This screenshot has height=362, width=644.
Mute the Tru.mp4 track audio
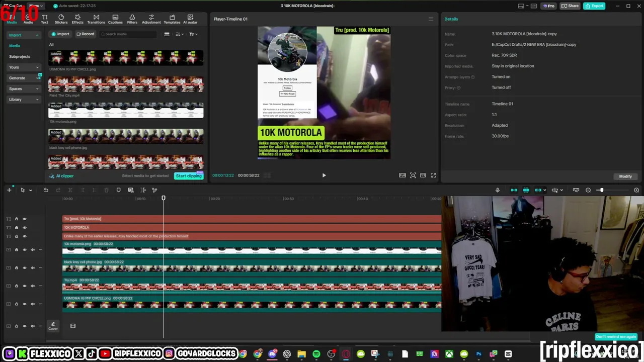[33, 286]
